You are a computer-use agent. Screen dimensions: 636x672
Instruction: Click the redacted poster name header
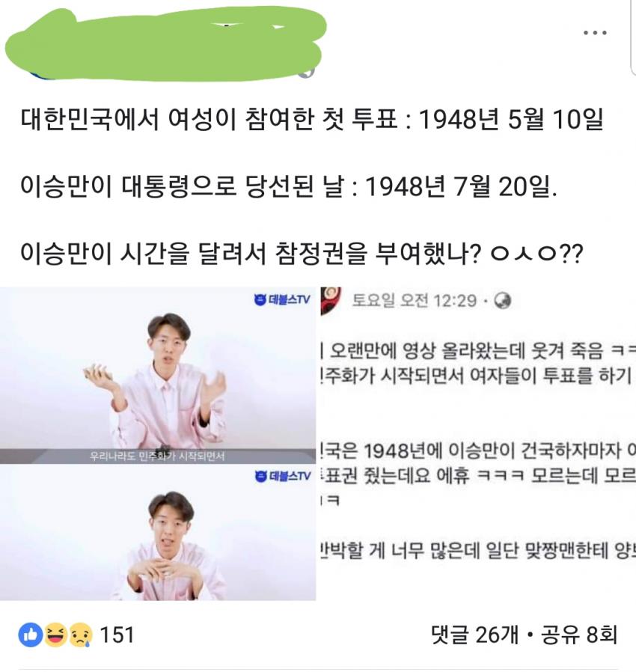coord(166,45)
